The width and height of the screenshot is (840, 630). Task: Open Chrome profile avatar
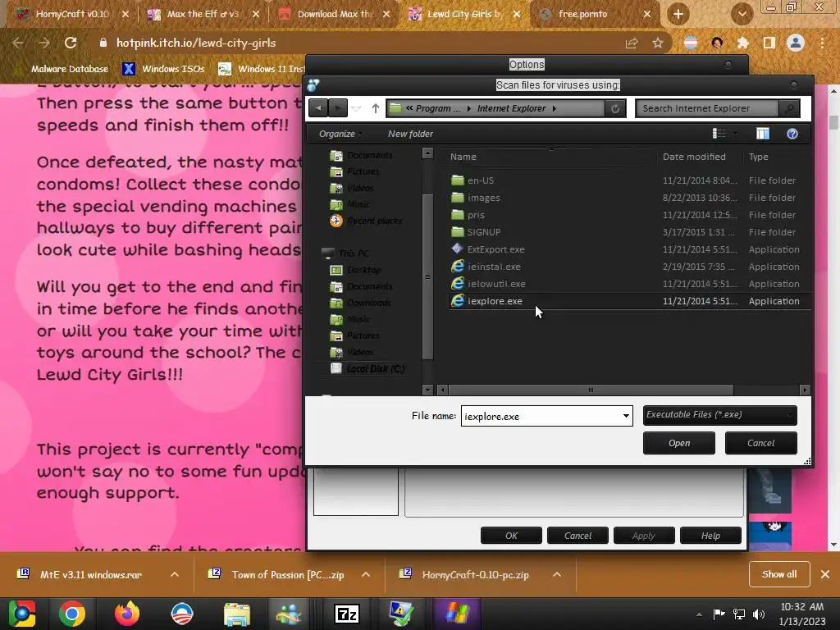coord(796,43)
